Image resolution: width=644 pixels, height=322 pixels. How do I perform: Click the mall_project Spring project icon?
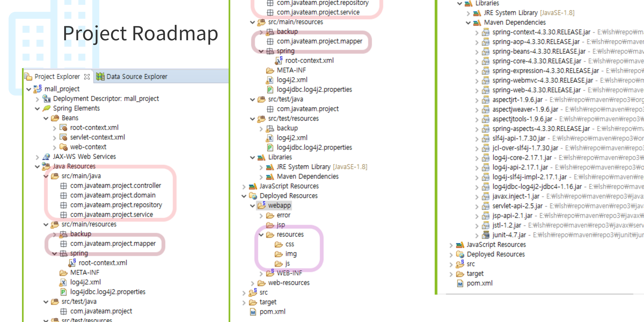click(x=38, y=89)
